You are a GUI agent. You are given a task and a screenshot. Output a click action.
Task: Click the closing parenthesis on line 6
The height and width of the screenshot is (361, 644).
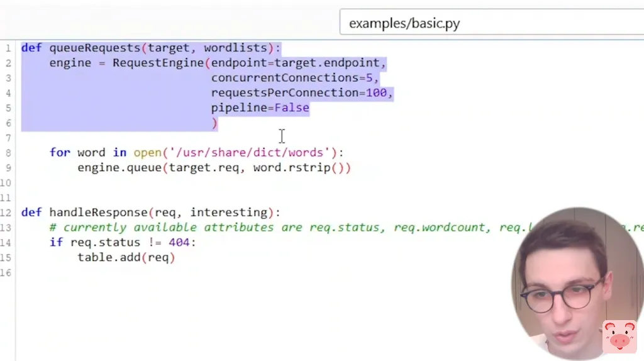coord(214,123)
